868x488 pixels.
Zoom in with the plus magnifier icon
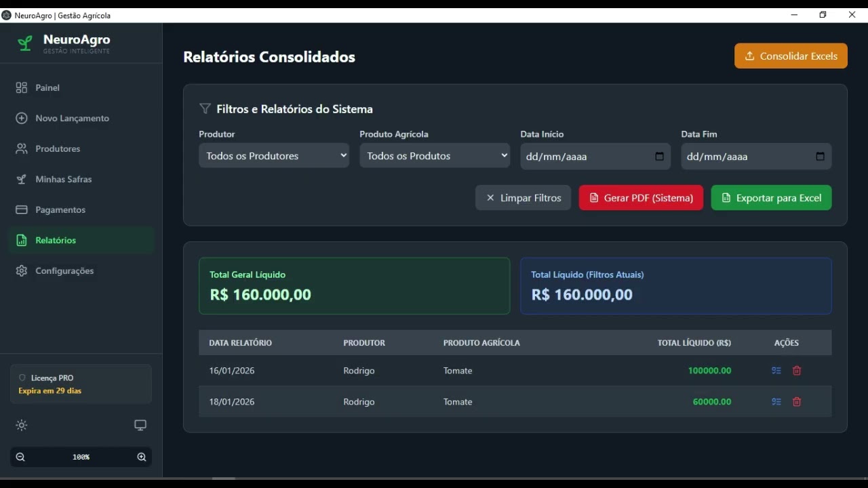pos(142,457)
